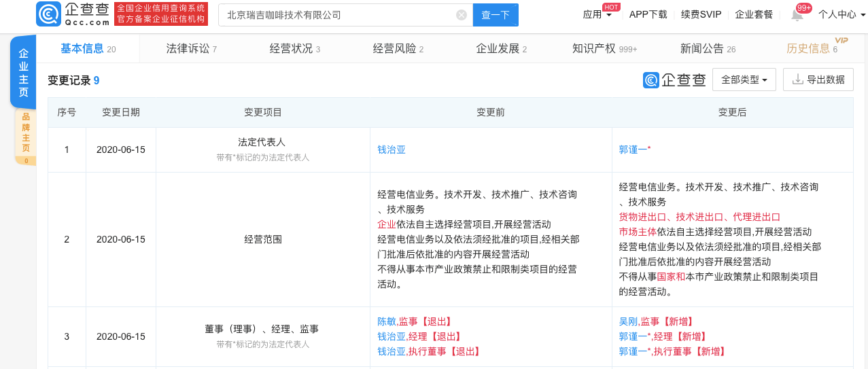Viewport: 868px width, 369px height.
Task: Switch to the 知识产权 tab
Action: (605, 49)
